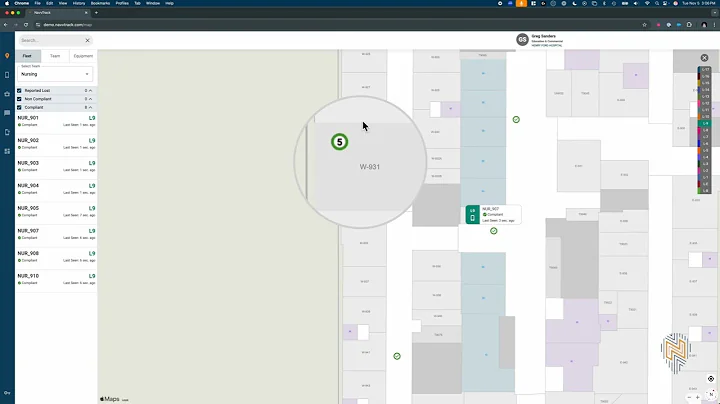Select device NUR_902 in list

pos(56,144)
